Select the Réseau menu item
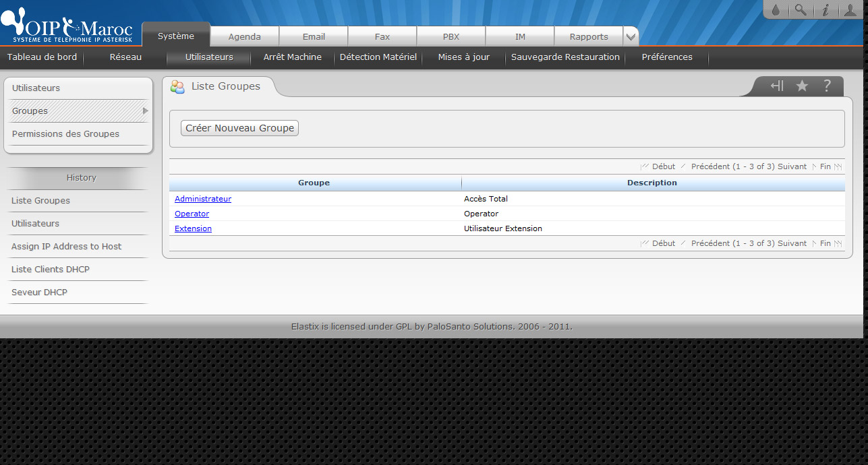Screen dimensions: 868x465 tap(125, 57)
